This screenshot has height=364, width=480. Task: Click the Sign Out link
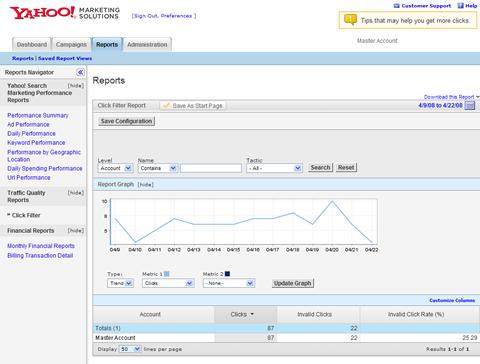tap(145, 16)
